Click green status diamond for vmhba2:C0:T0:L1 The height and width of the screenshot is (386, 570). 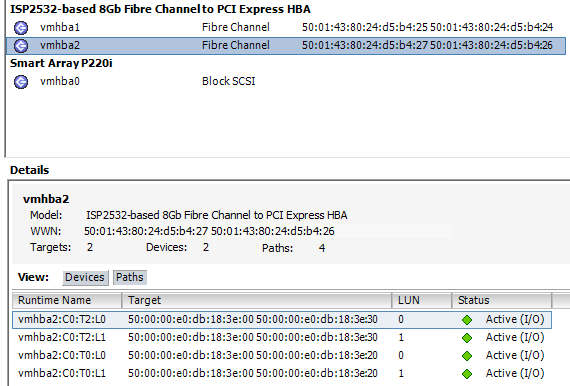click(x=467, y=374)
